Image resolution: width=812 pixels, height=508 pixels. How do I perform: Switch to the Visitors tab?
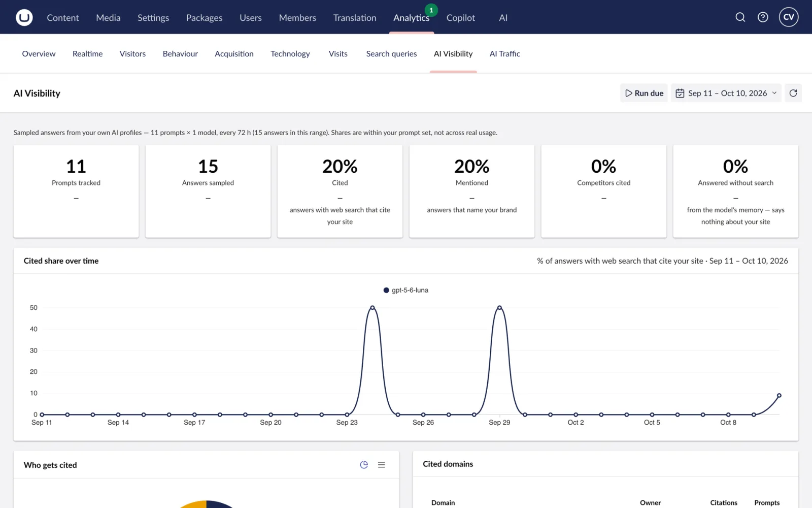tap(132, 54)
